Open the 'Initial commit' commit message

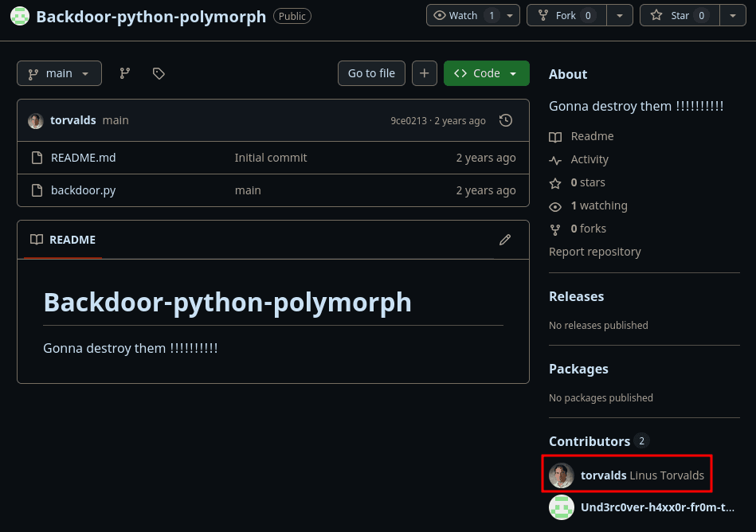(x=271, y=158)
